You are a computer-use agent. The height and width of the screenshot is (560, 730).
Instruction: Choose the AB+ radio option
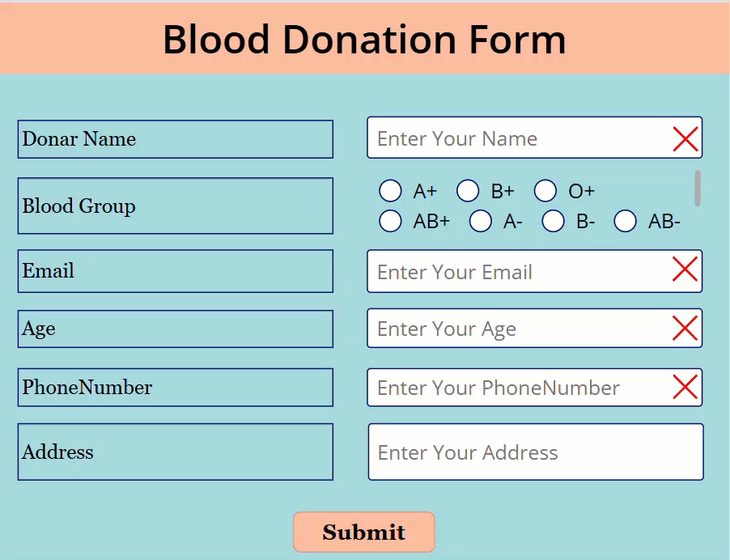pyautogui.click(x=390, y=221)
